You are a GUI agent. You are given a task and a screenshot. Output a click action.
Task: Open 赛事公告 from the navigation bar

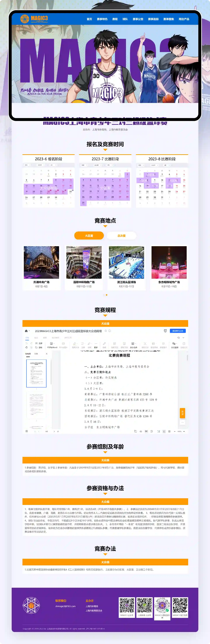[x=138, y=19]
